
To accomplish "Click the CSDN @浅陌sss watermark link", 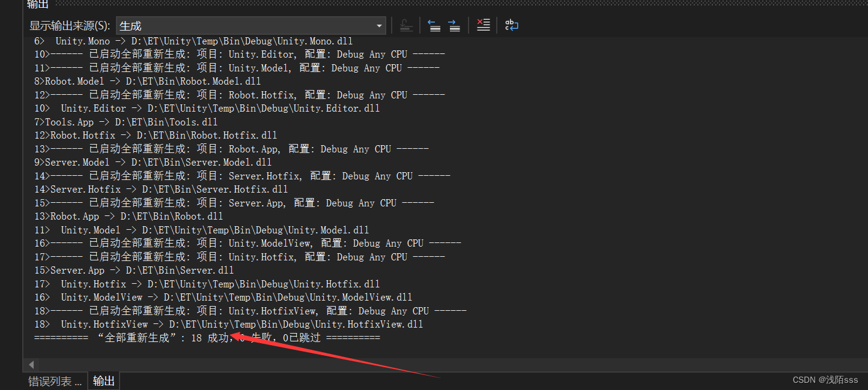I will [x=825, y=380].
